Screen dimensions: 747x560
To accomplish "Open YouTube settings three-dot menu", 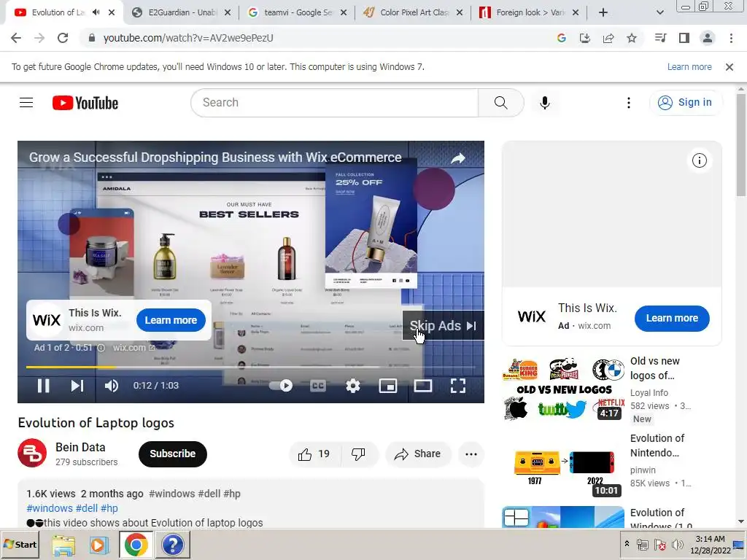I will [x=628, y=102].
